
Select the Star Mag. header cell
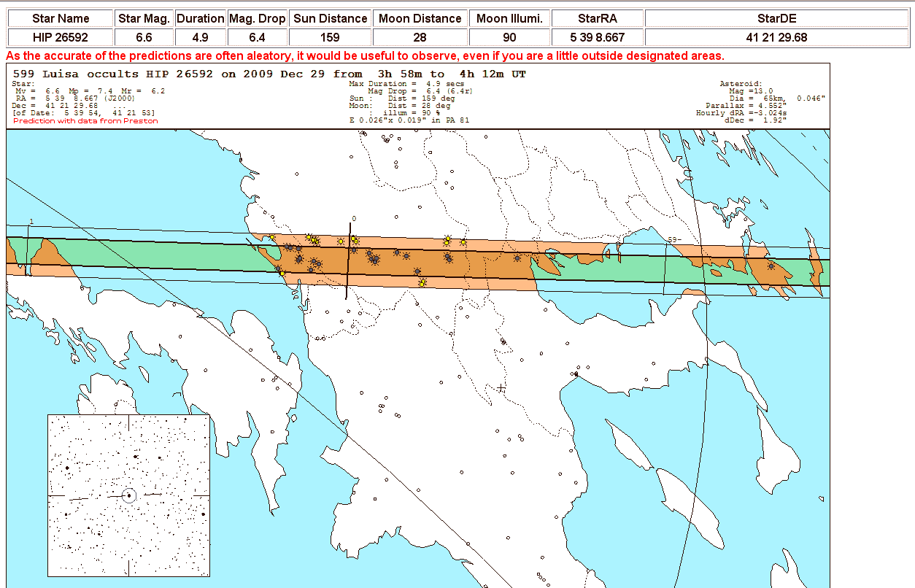144,18
